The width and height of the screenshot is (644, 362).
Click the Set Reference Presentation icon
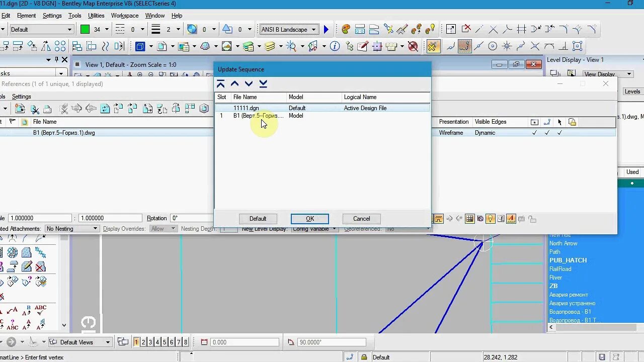(x=204, y=108)
